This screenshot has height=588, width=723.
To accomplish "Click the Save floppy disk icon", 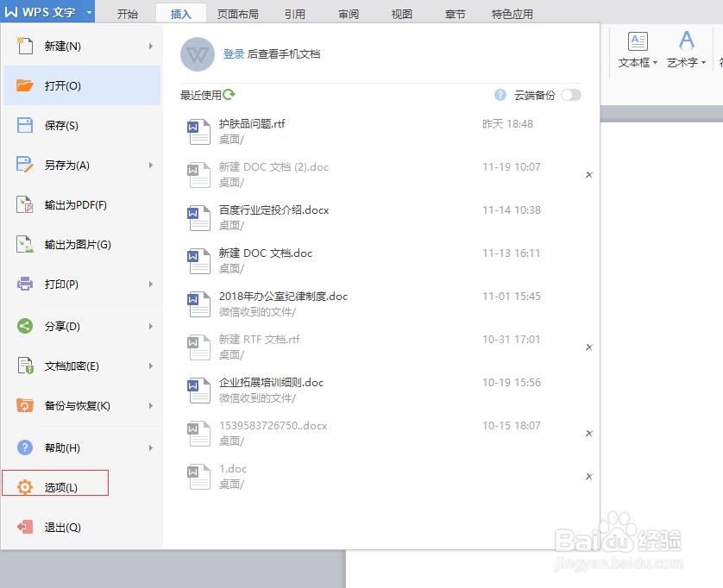I will pyautogui.click(x=25, y=125).
